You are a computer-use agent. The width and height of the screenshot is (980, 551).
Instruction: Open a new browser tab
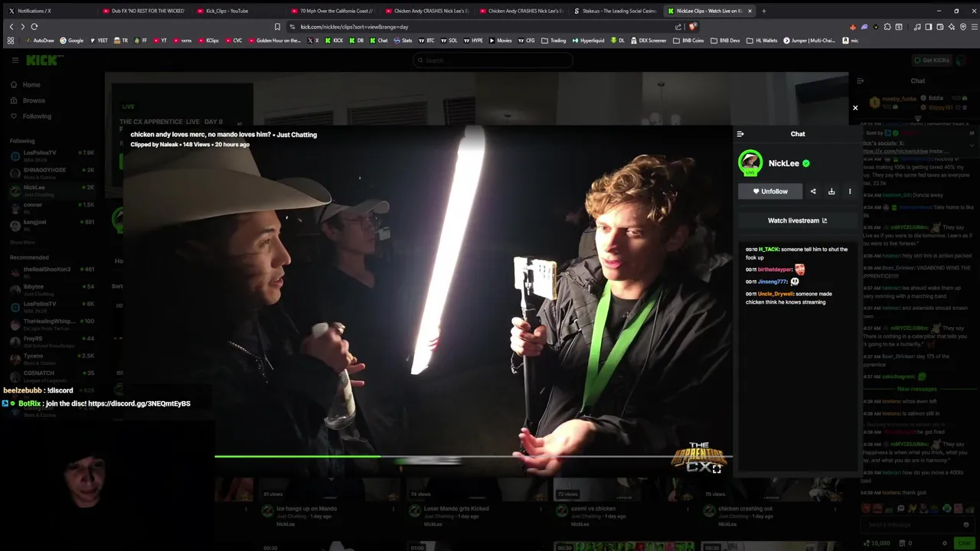(763, 11)
